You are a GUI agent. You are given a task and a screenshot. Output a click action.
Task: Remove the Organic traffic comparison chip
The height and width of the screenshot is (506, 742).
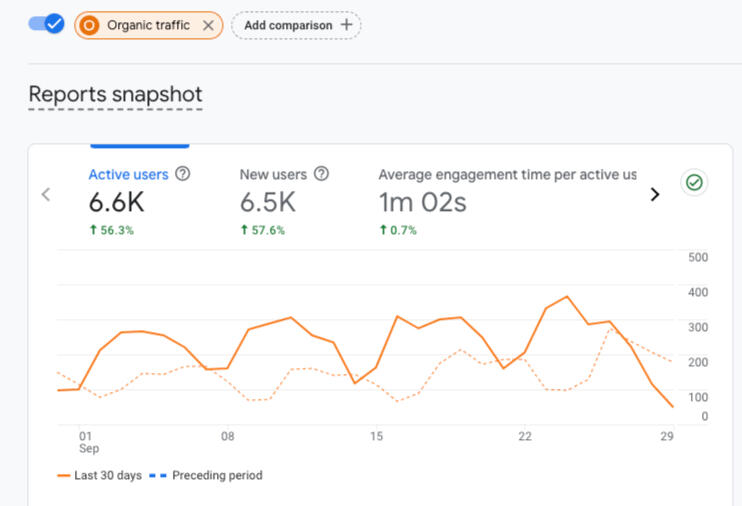[208, 25]
